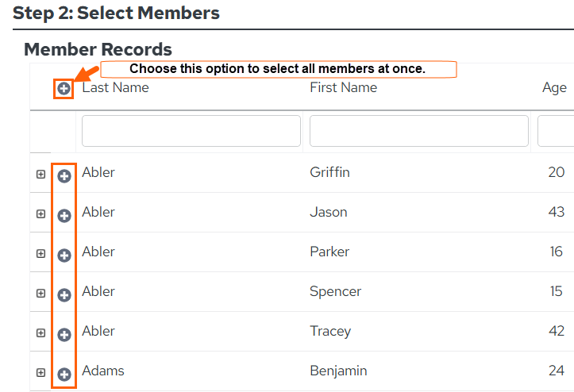Expand the Benjamin Adams row details

coord(41,373)
